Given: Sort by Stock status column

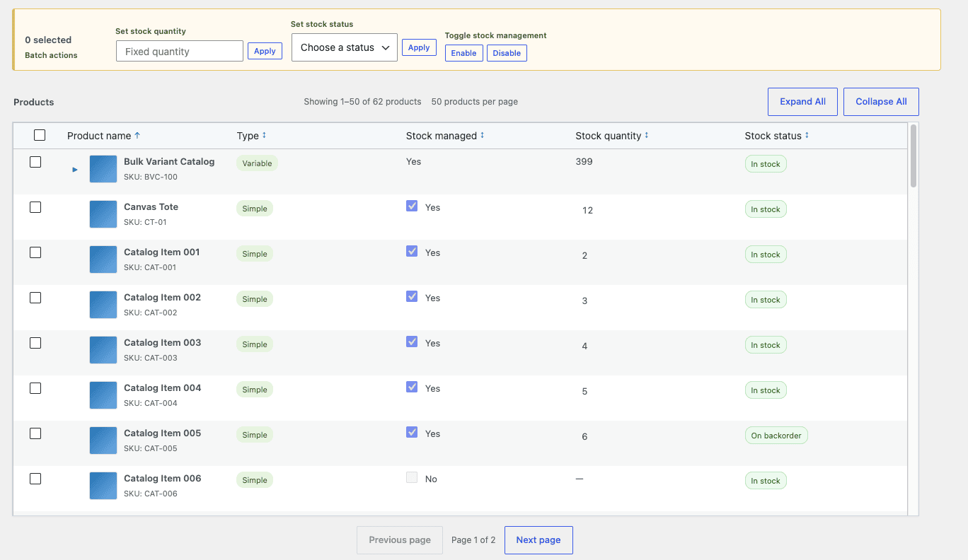Looking at the screenshot, I should (x=777, y=136).
